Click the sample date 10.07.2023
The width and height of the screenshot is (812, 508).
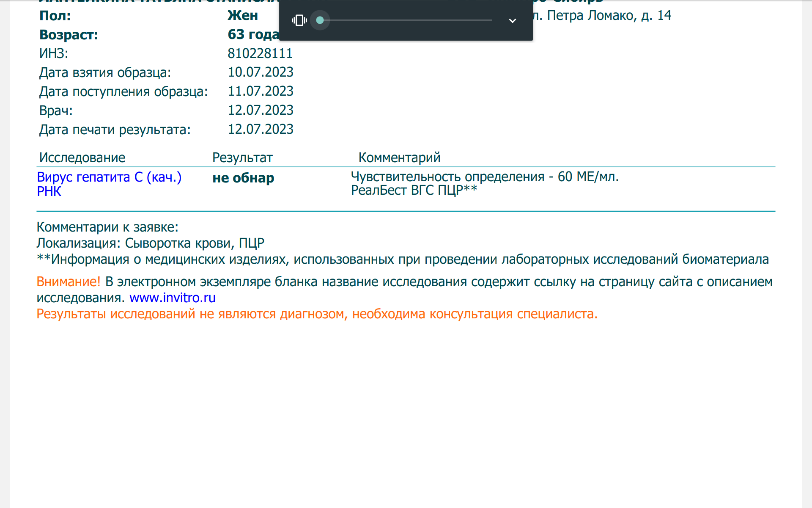(x=261, y=72)
